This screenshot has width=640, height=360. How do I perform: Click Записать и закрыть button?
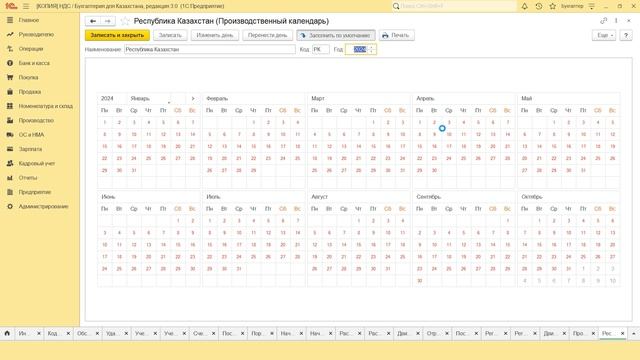pyautogui.click(x=117, y=36)
